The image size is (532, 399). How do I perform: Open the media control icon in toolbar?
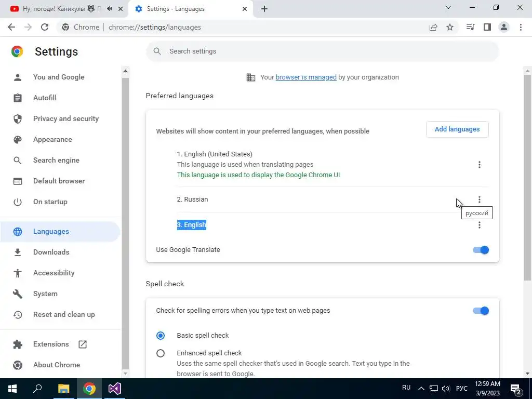click(x=471, y=27)
